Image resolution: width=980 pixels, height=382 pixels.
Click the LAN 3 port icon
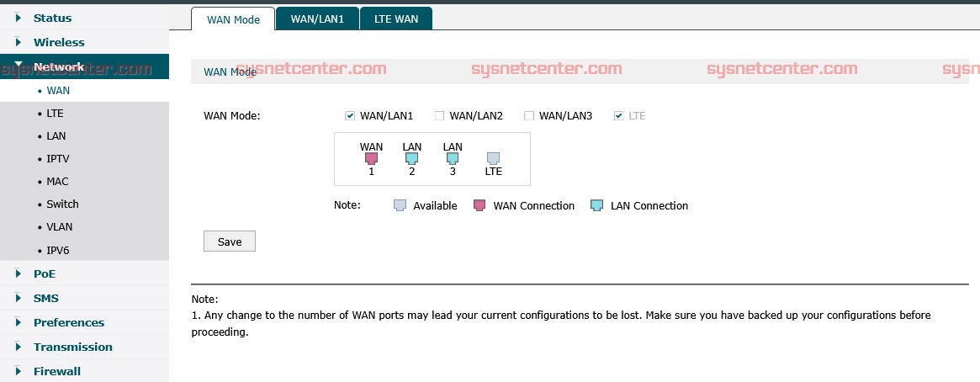click(453, 159)
